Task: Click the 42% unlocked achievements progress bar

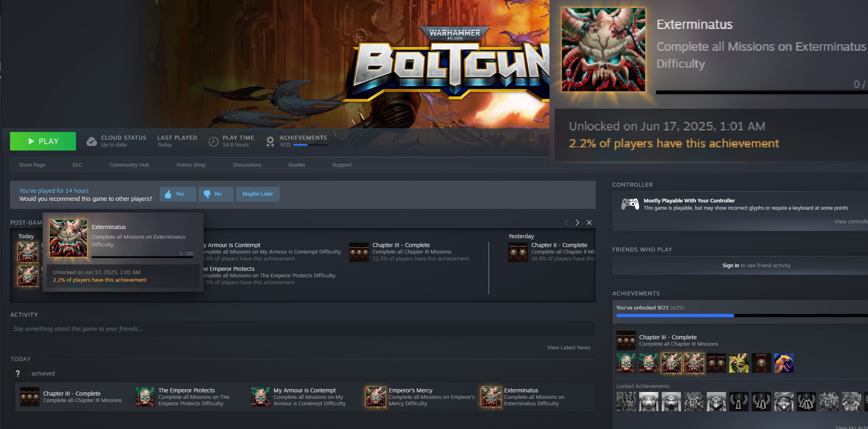Action: coord(742,316)
